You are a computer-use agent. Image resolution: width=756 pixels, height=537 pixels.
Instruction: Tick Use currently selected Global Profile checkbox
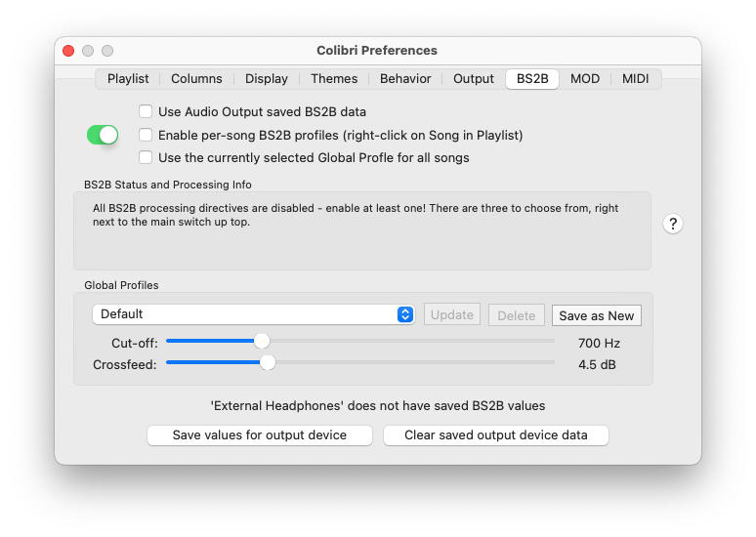(x=146, y=157)
